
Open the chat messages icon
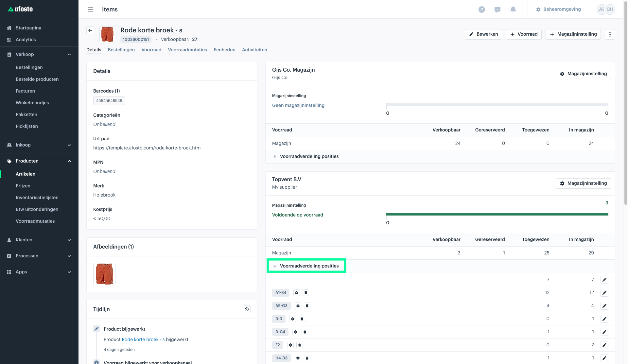(x=497, y=9)
